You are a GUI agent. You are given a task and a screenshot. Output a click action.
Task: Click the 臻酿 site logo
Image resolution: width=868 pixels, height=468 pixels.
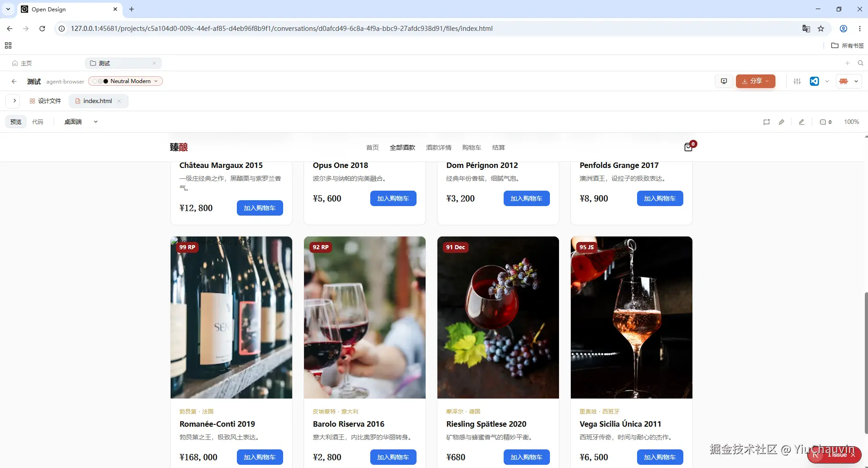pos(179,147)
